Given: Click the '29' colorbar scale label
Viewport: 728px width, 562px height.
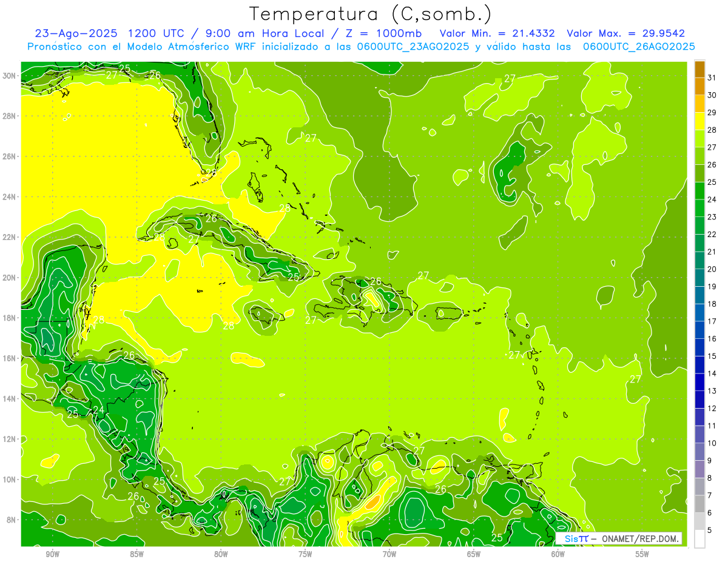Looking at the screenshot, I should click(x=712, y=113).
